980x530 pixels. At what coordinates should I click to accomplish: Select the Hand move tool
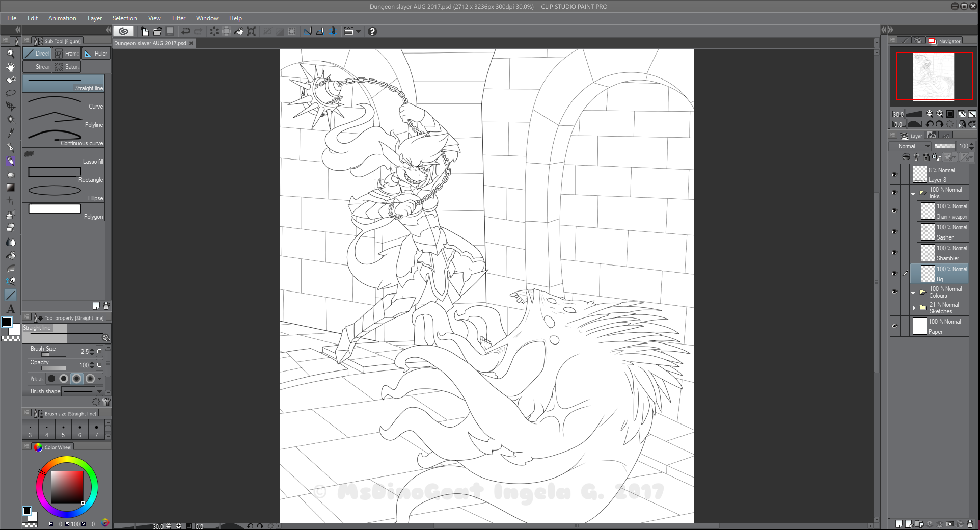[x=10, y=67]
